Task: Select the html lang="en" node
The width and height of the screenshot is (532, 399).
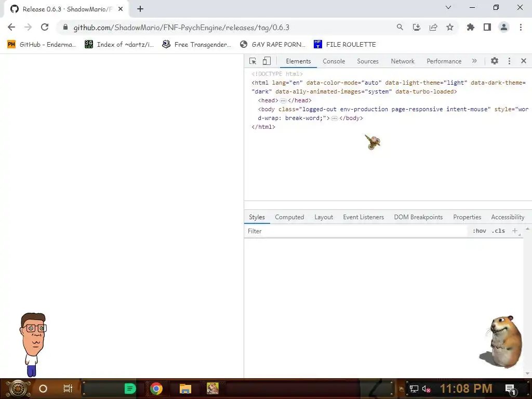Action: coord(389,87)
